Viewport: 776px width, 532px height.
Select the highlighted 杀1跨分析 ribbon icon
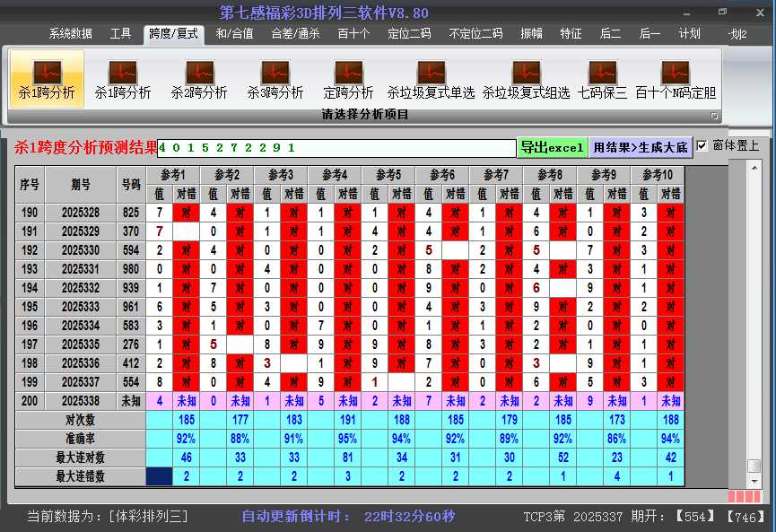coord(47,79)
